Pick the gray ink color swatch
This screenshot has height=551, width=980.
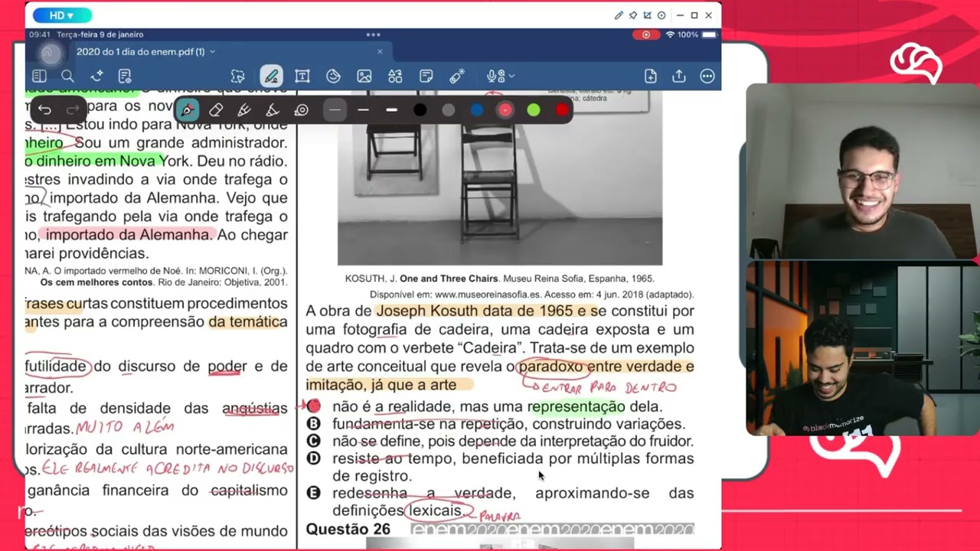pos(448,110)
